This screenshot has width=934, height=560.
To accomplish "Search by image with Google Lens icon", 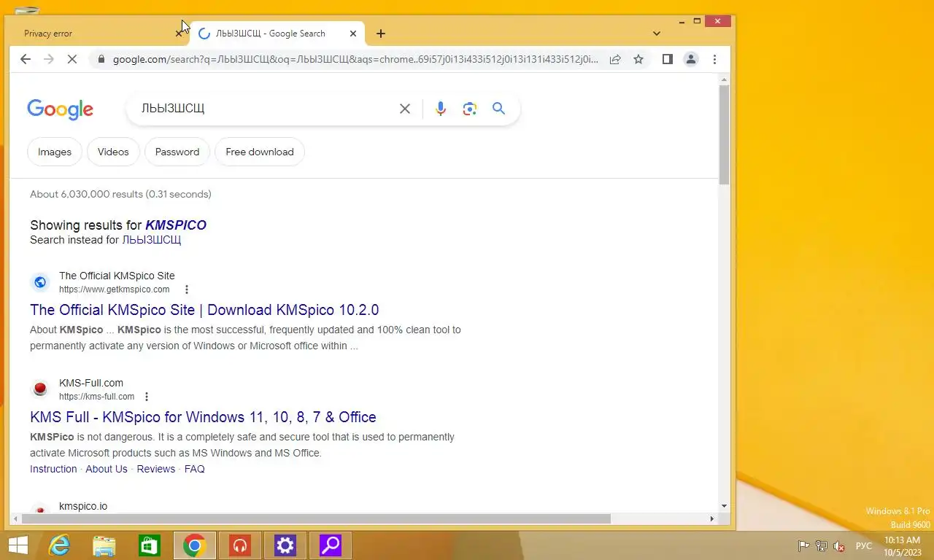I will [470, 109].
